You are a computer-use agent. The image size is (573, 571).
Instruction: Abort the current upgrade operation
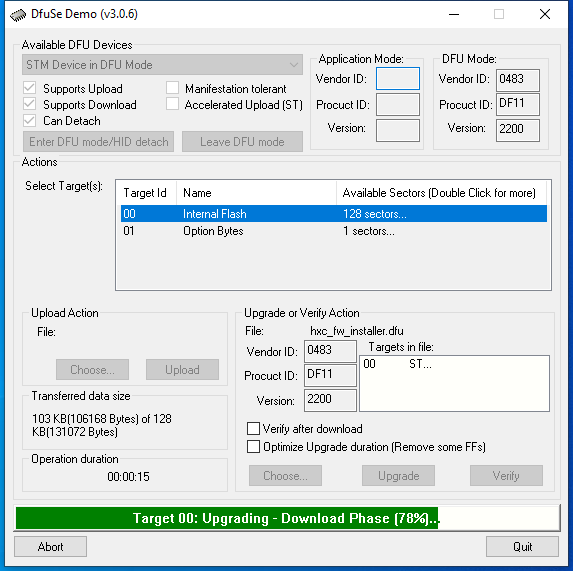coord(50,547)
